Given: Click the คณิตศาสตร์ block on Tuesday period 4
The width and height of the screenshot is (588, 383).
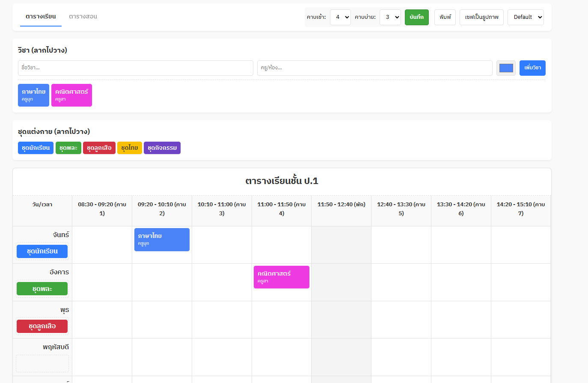Looking at the screenshot, I should pos(281,277).
